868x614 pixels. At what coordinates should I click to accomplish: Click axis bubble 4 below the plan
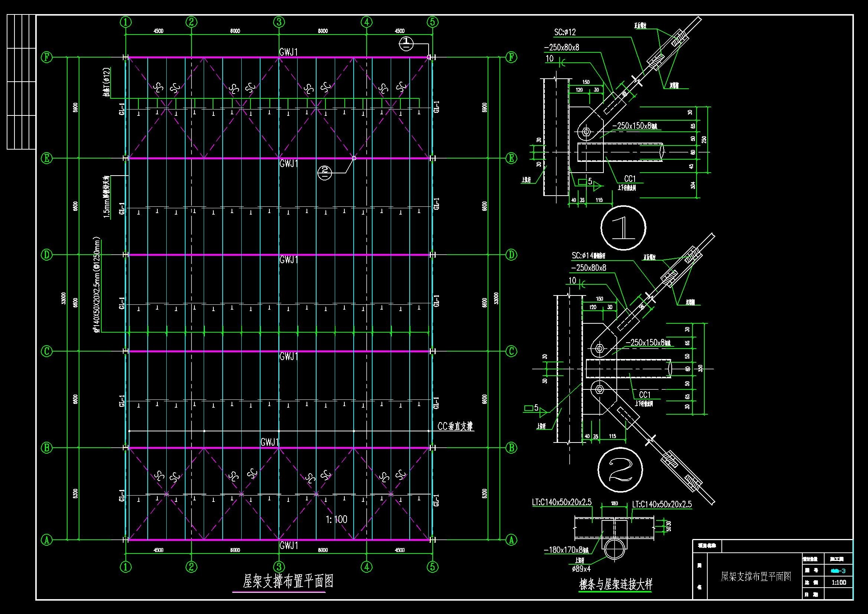pos(367,567)
